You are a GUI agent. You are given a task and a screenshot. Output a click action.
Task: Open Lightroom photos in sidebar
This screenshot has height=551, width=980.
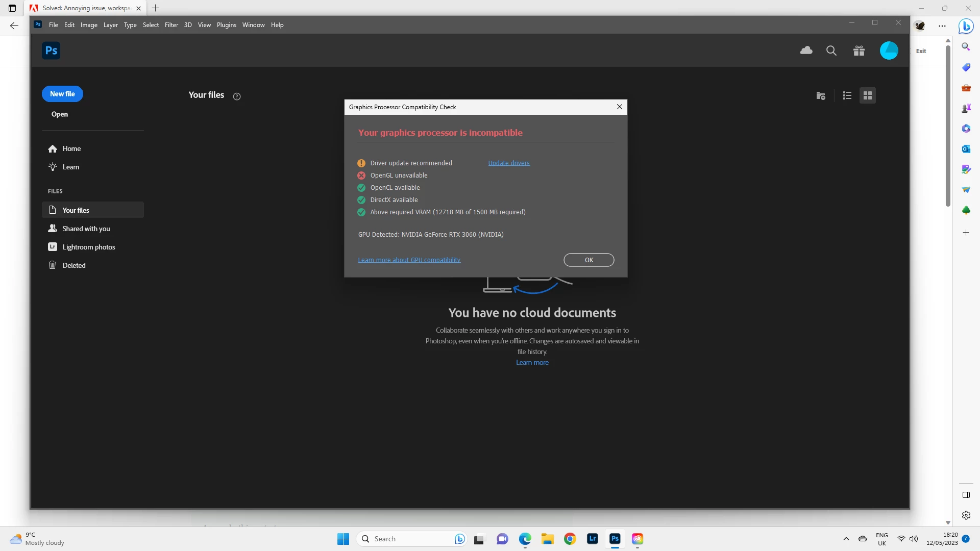click(88, 247)
